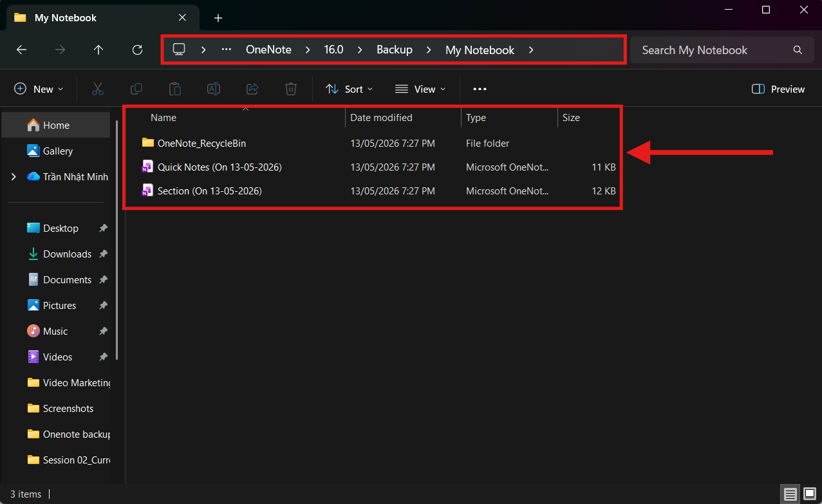Click the Section OneNote file icon
The height and width of the screenshot is (504, 822).
147,191
